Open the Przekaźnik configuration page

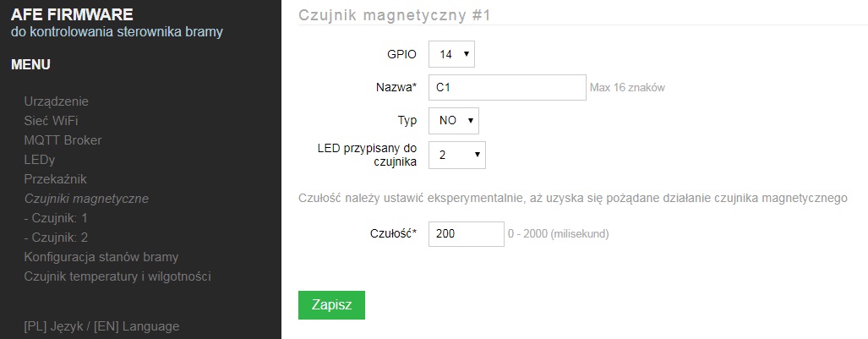pos(55,179)
